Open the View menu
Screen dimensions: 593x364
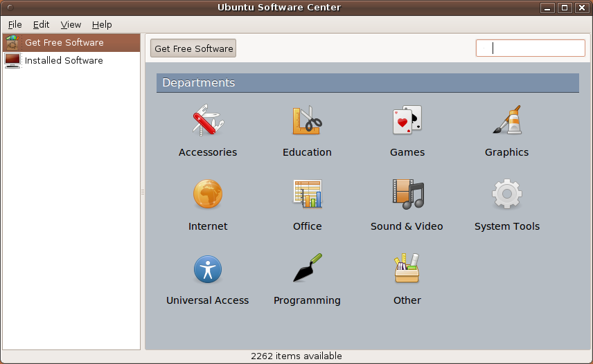(71, 24)
